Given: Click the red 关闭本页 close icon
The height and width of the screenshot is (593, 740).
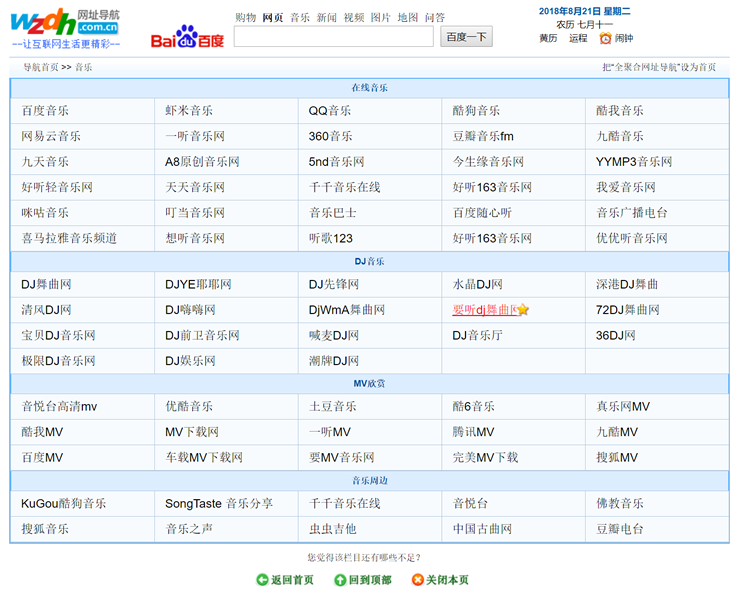Looking at the screenshot, I should pos(417,580).
